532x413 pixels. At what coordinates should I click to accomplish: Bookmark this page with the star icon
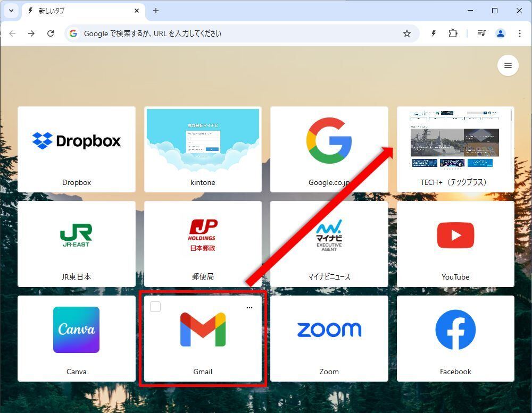click(407, 33)
